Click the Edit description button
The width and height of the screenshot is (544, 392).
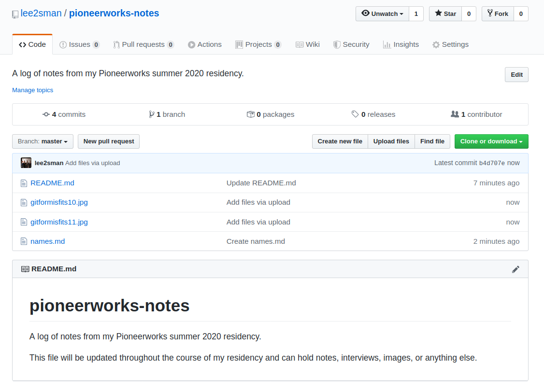pyautogui.click(x=516, y=74)
